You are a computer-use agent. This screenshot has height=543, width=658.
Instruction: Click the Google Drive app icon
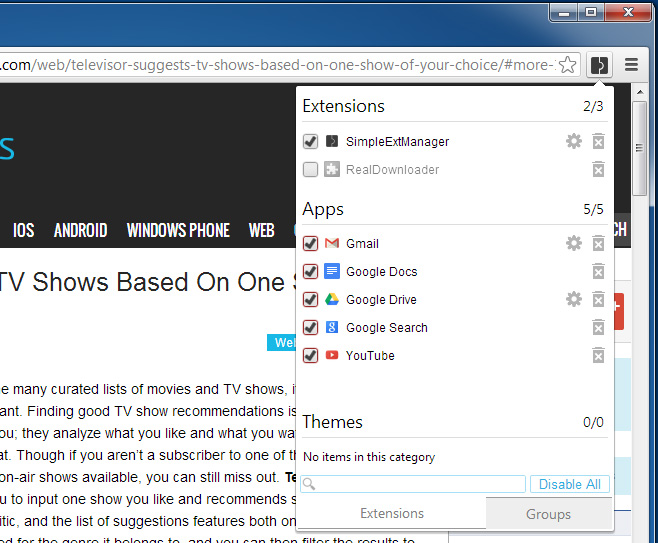tap(332, 299)
